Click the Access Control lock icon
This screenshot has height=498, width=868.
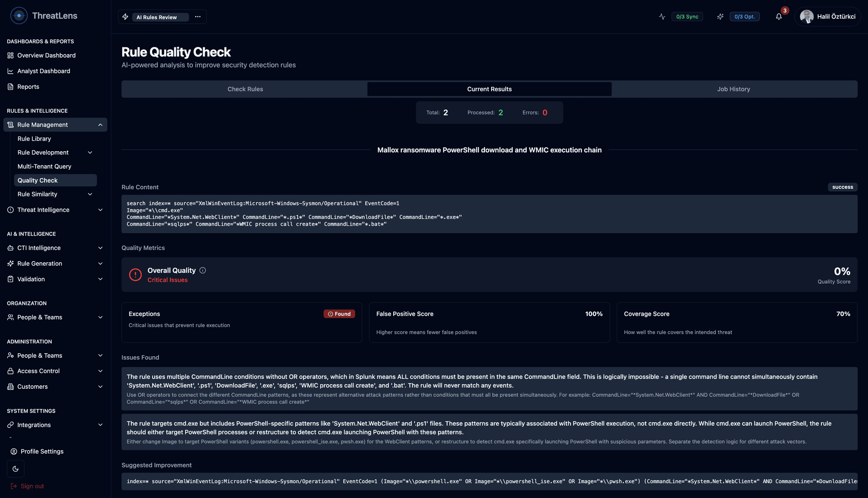click(x=11, y=371)
